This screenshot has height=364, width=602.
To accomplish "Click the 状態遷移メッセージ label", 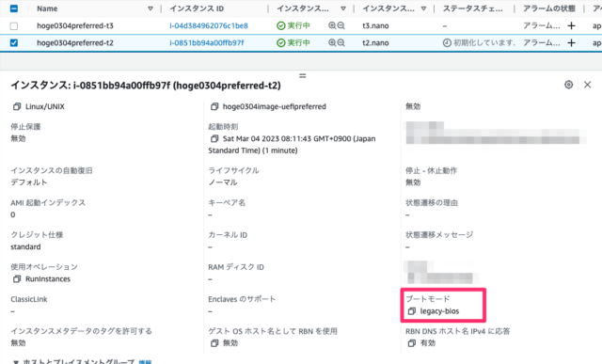I will click(x=439, y=234).
